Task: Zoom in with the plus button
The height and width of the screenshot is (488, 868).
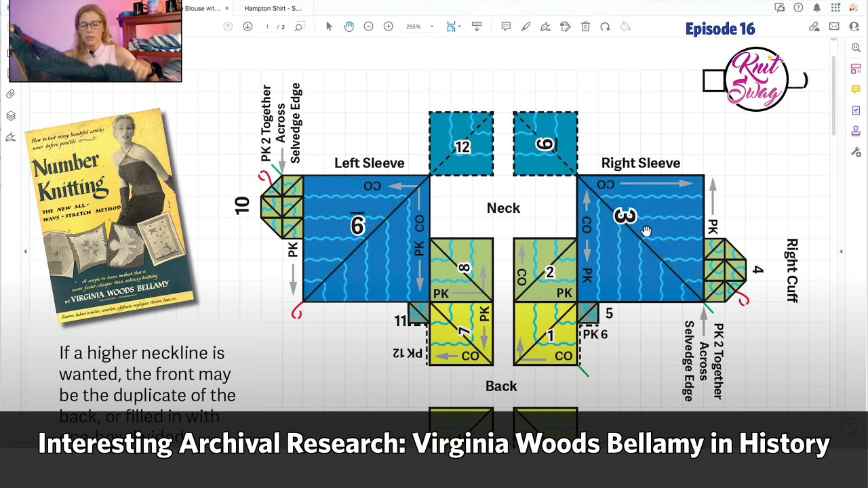Action: click(388, 26)
